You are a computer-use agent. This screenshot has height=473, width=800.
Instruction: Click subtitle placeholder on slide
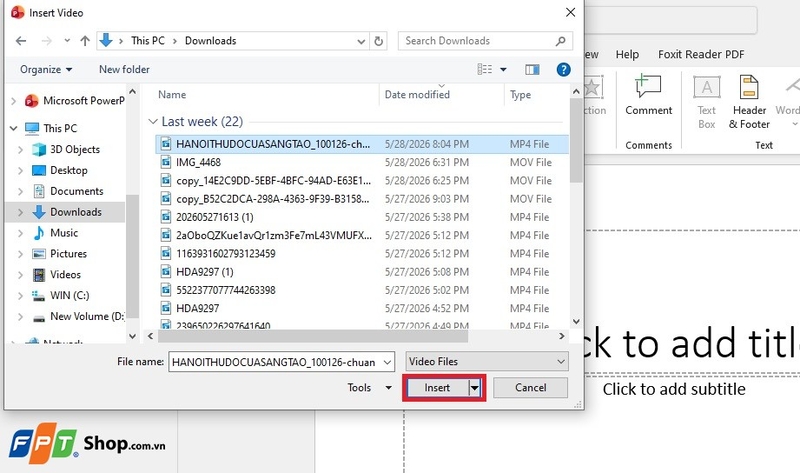click(x=674, y=389)
